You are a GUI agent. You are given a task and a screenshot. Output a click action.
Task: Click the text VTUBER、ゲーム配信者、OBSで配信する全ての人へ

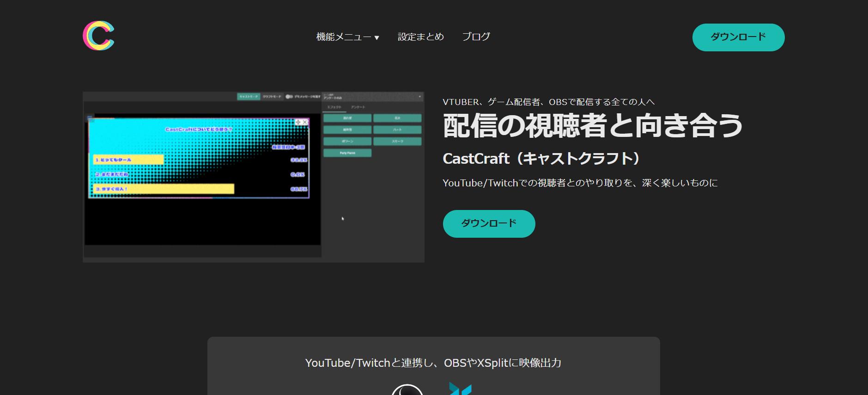pyautogui.click(x=548, y=102)
